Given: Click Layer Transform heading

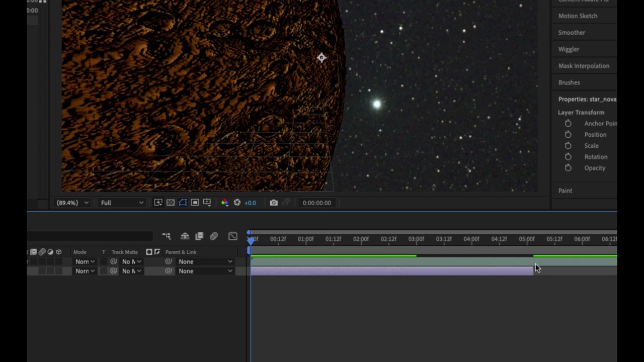Looking at the screenshot, I should 581,113.
